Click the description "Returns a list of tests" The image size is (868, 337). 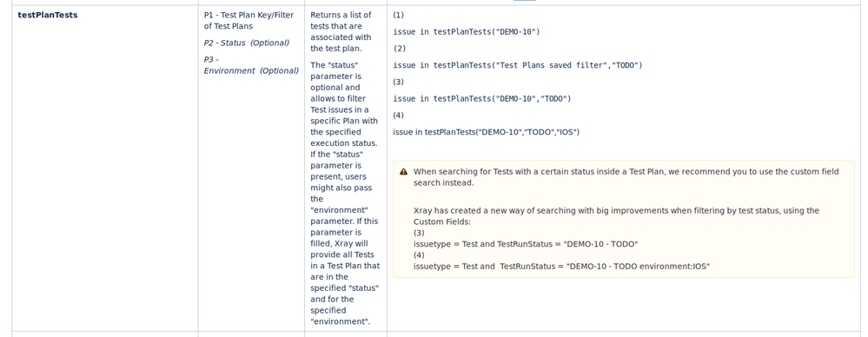(x=341, y=31)
